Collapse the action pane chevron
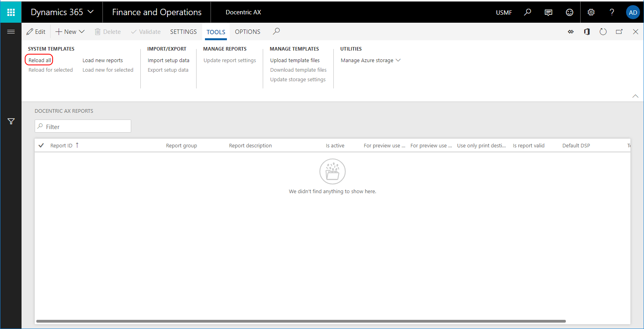The image size is (644, 329). 635,96
